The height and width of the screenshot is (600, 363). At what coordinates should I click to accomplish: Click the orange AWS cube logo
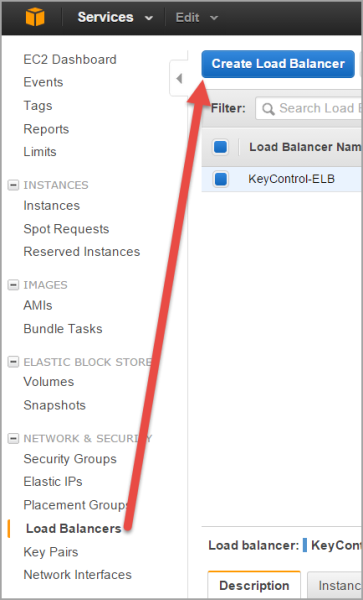pyautogui.click(x=35, y=17)
